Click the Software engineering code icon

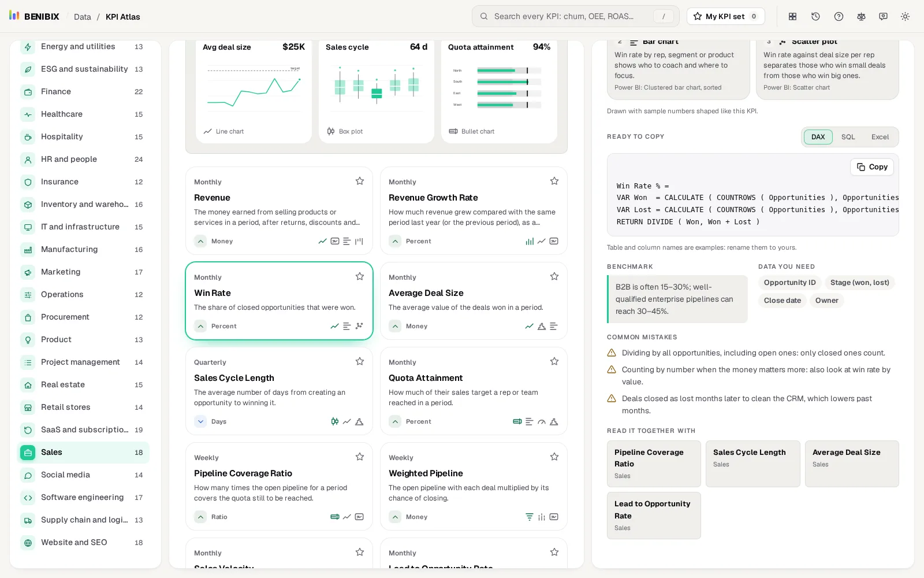pos(28,497)
